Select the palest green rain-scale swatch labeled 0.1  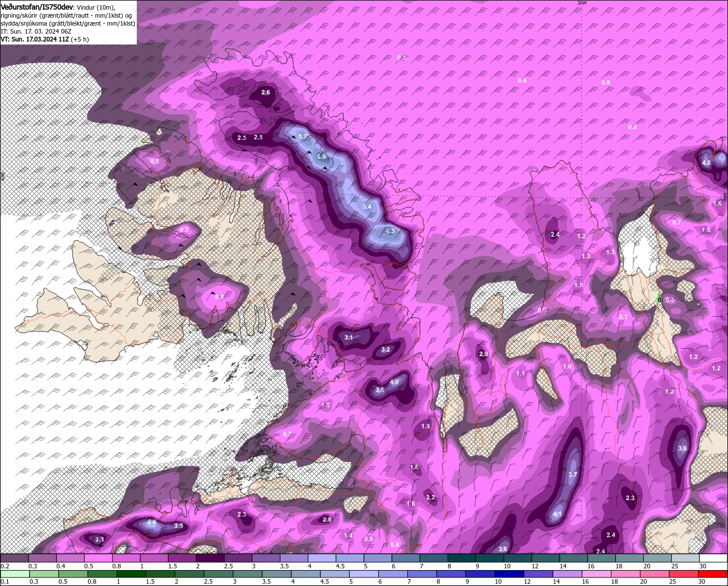(x=15, y=573)
